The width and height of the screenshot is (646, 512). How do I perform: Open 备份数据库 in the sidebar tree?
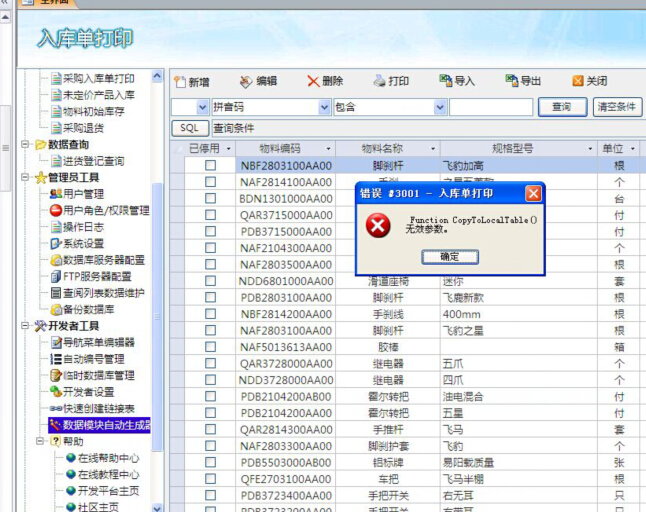coord(89,309)
